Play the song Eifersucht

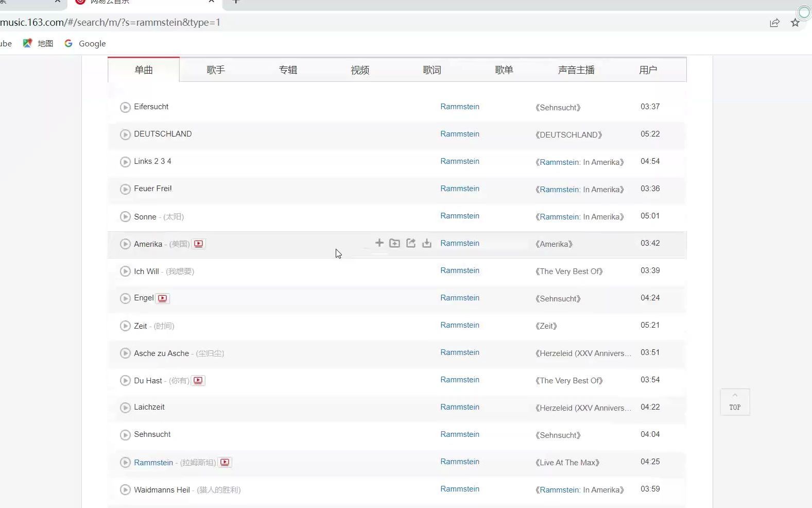[x=125, y=107]
